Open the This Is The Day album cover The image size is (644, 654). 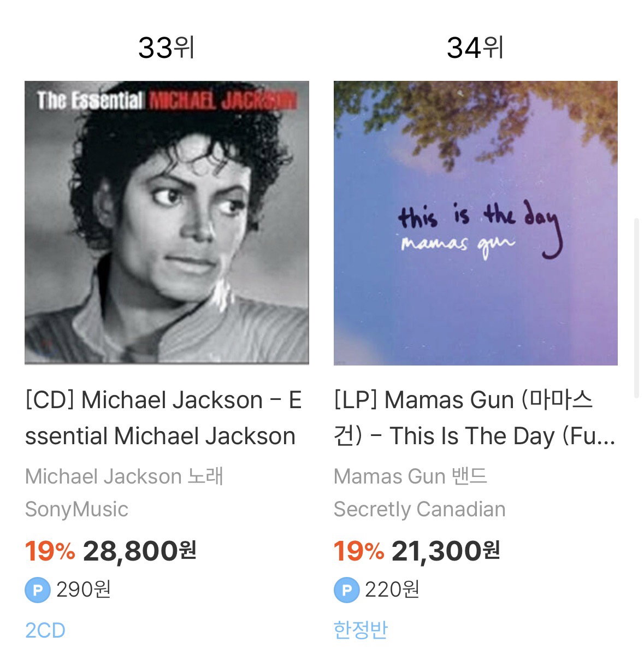pos(476,223)
